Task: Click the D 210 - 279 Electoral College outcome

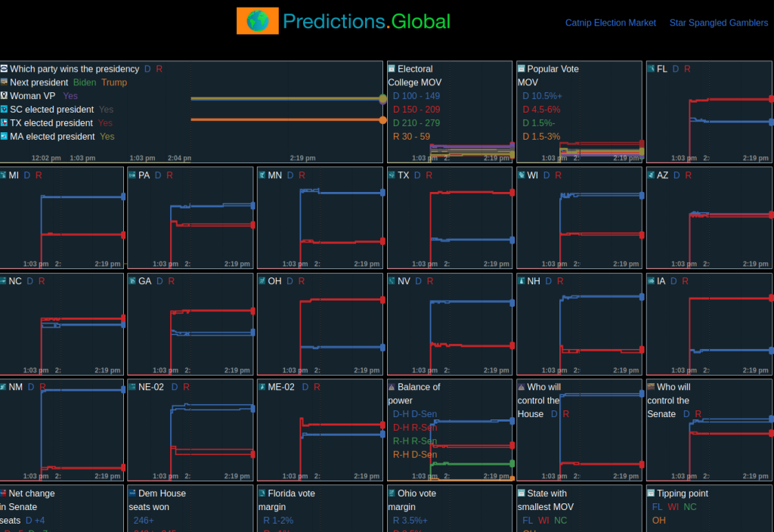Action: pyautogui.click(x=416, y=123)
